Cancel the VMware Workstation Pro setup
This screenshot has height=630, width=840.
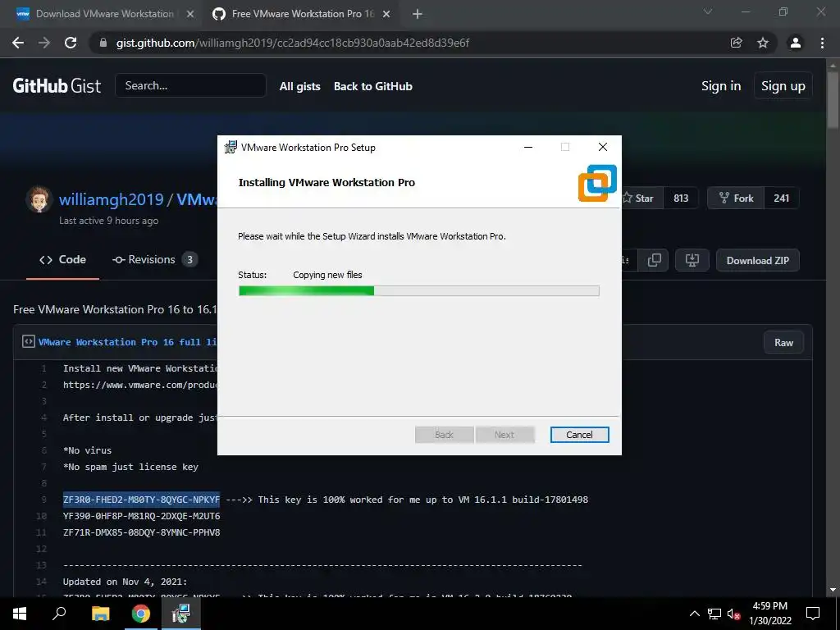pos(580,435)
